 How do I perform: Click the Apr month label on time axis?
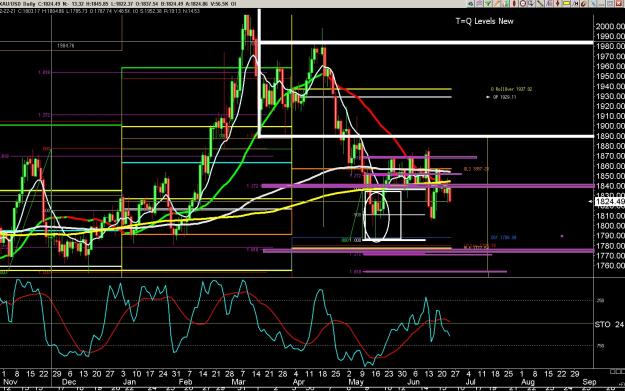299,382
